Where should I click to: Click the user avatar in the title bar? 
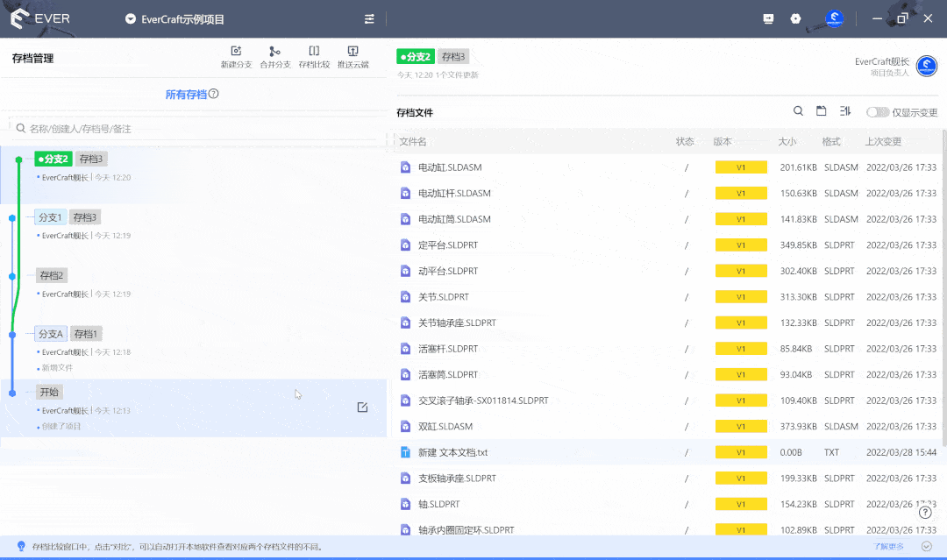tap(834, 18)
